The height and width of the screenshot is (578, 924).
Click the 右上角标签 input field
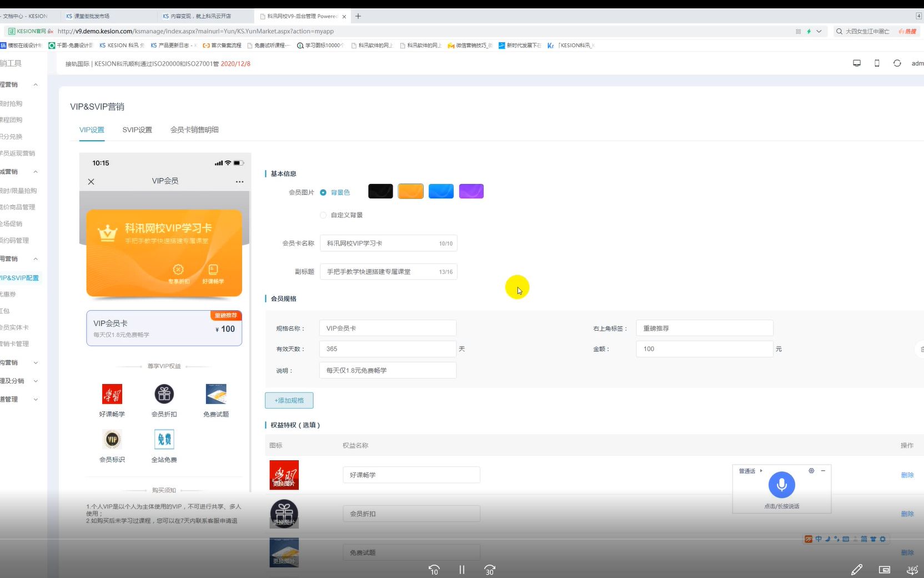(704, 328)
